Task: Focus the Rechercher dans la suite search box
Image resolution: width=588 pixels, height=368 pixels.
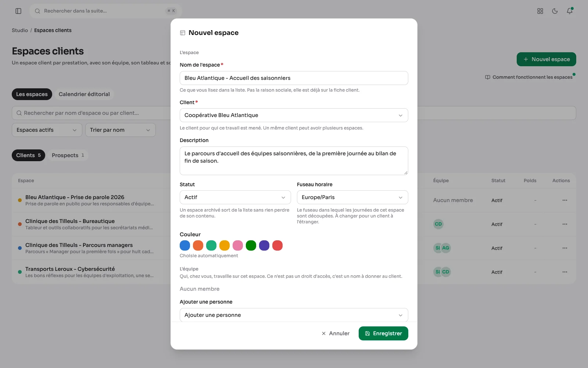Action: click(x=106, y=11)
